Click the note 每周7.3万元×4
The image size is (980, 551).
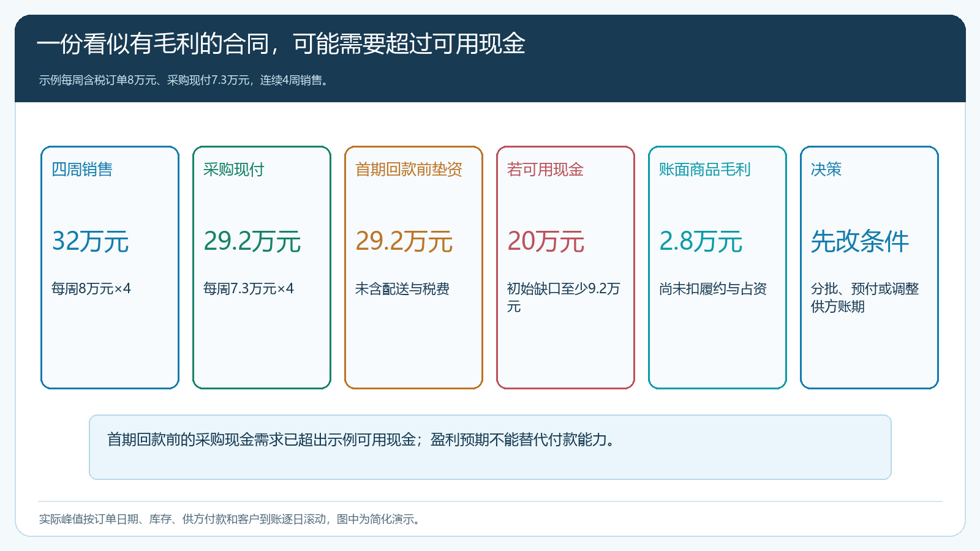coord(249,288)
